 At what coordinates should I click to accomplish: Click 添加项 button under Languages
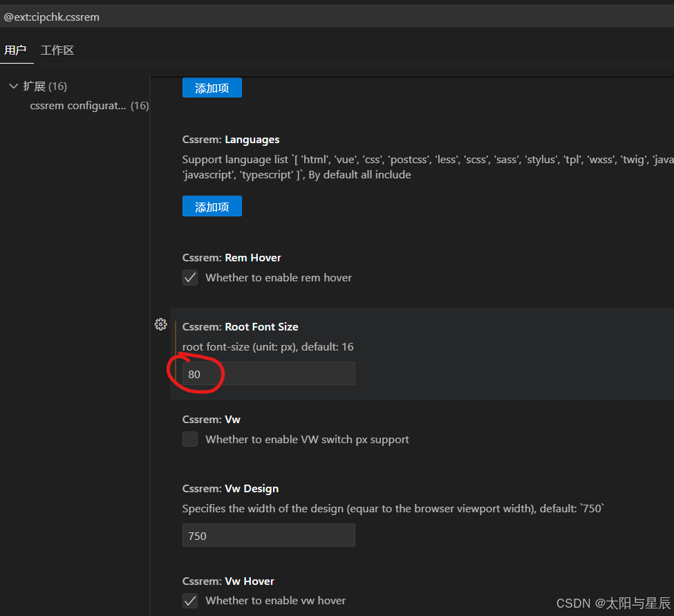coord(212,206)
